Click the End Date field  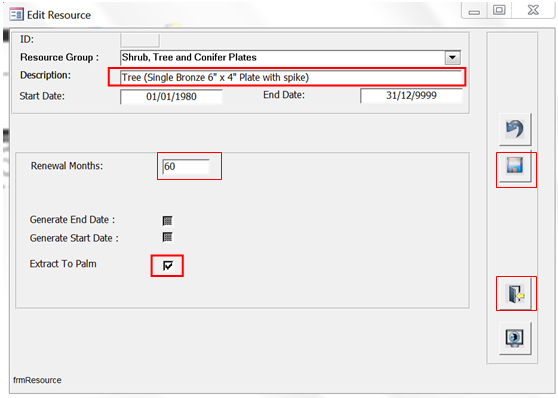click(x=411, y=95)
